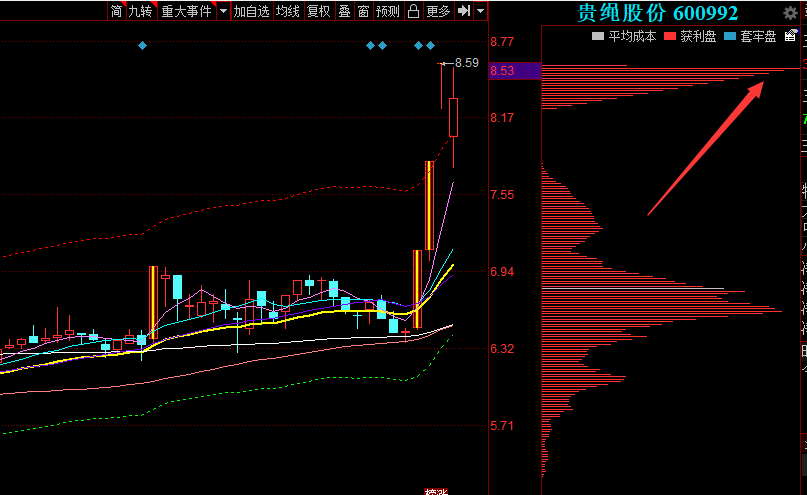Image resolution: width=807 pixels, height=495 pixels.
Task: Open the gear settings icon
Action: tap(790, 13)
